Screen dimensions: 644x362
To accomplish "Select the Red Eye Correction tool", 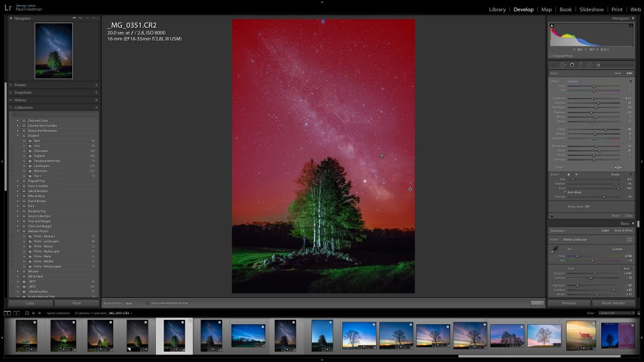I will coord(572,65).
